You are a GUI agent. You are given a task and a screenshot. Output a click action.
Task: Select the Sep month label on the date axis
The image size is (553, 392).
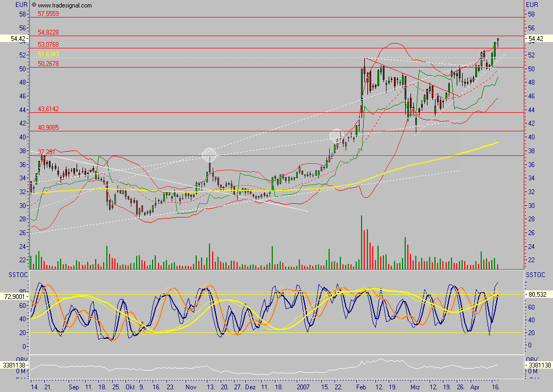click(74, 387)
